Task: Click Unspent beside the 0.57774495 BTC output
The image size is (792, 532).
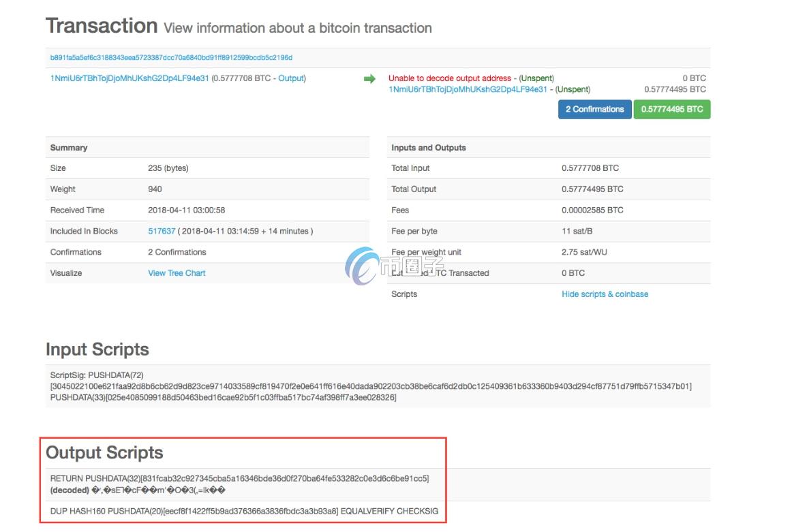Action: click(x=573, y=89)
